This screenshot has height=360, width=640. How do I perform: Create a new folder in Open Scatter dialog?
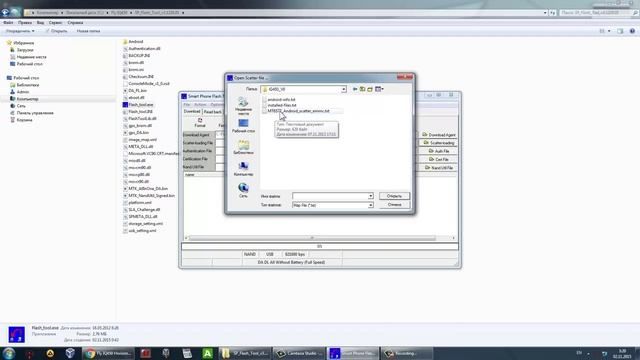coord(370,89)
